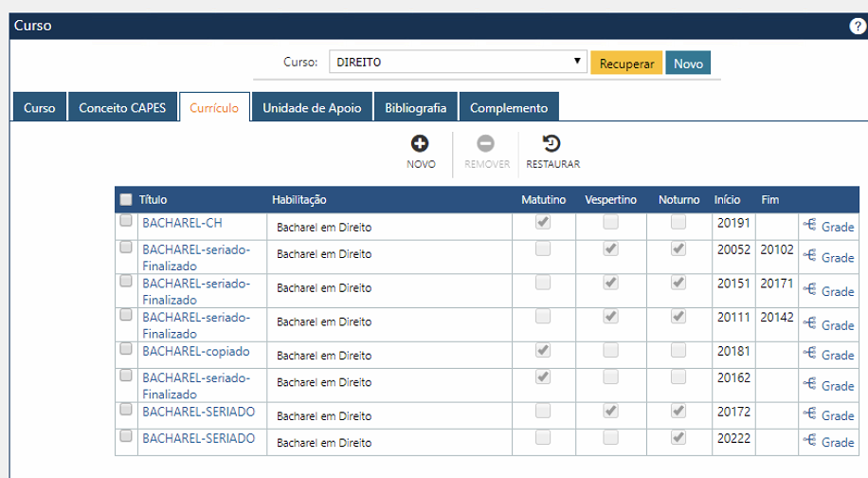
Task: Open BACHAREL-seriado-Finalizado link in the 20052 row
Action: coord(196,258)
